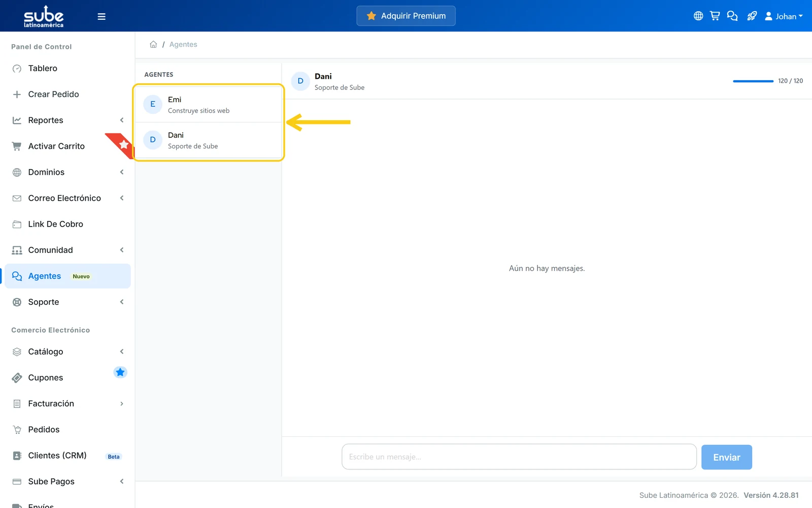Viewport: 812px width, 508px height.
Task: Expand the Catálogo submenu chevron
Action: (x=122, y=351)
